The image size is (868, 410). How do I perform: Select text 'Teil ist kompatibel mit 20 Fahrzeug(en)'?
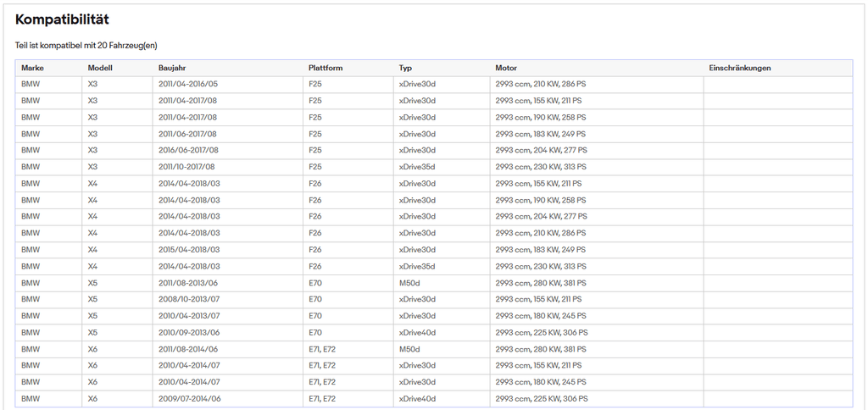pyautogui.click(x=86, y=46)
